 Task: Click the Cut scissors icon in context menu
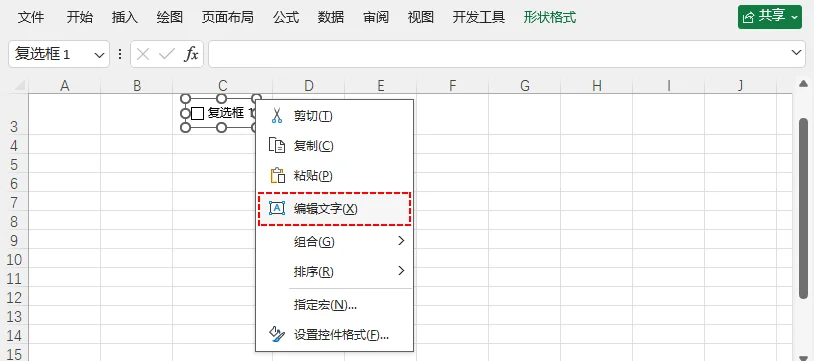pos(277,116)
